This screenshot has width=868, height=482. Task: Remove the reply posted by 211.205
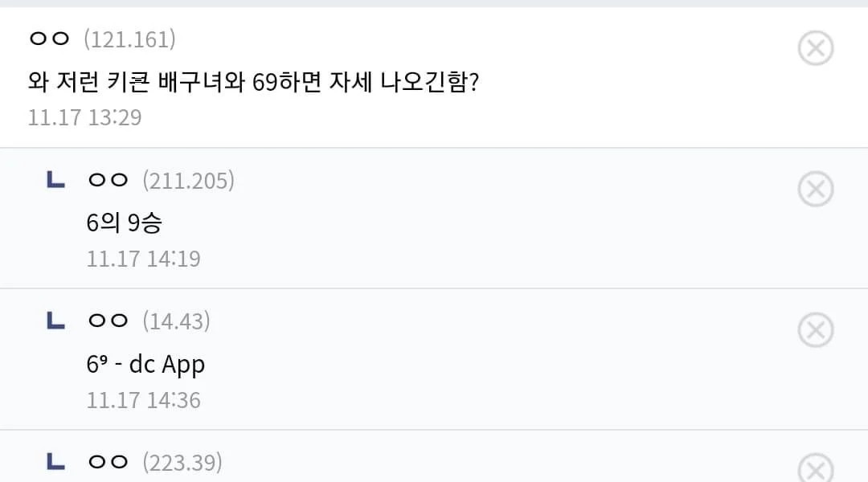click(x=815, y=190)
